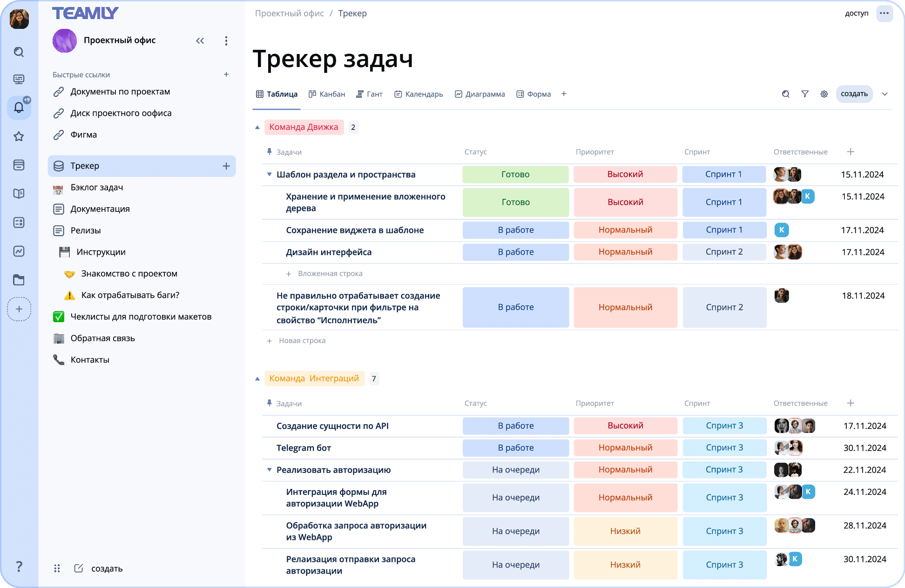This screenshot has height=588, width=905.
Task: Collapse Шаблон раздела и пространства row
Action: pos(269,175)
